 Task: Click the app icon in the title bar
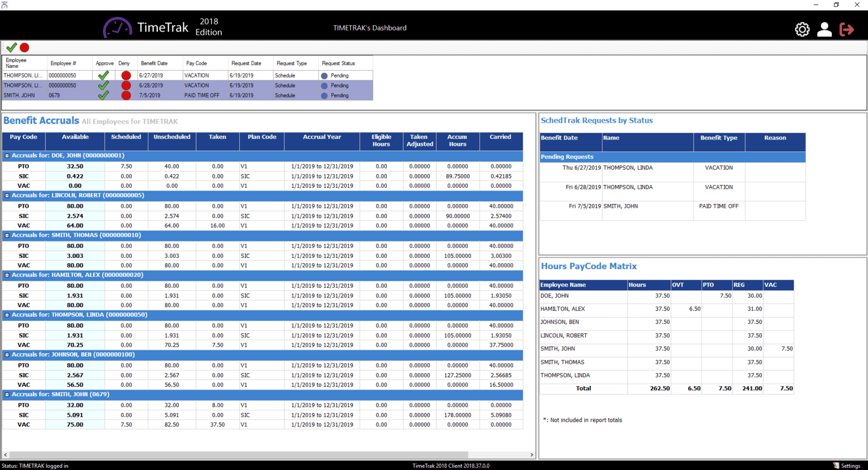point(4,4)
